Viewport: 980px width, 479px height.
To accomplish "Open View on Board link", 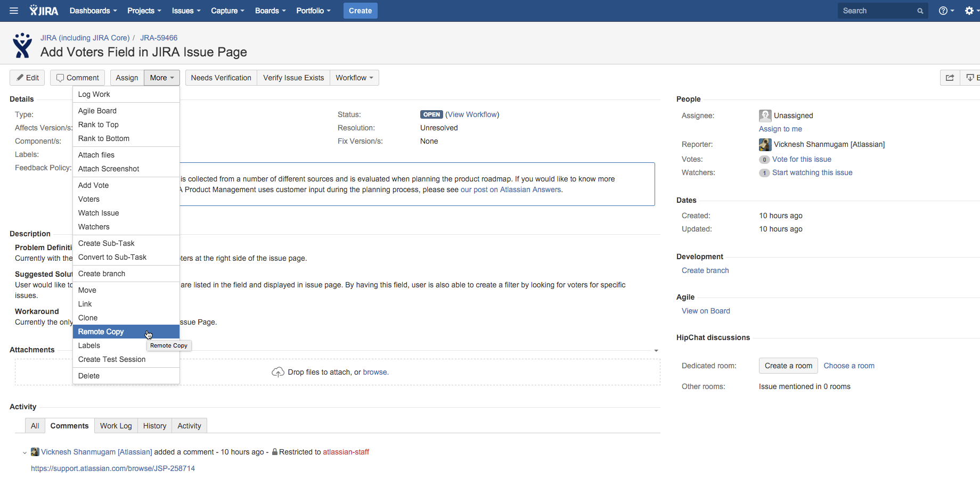I will tap(706, 311).
